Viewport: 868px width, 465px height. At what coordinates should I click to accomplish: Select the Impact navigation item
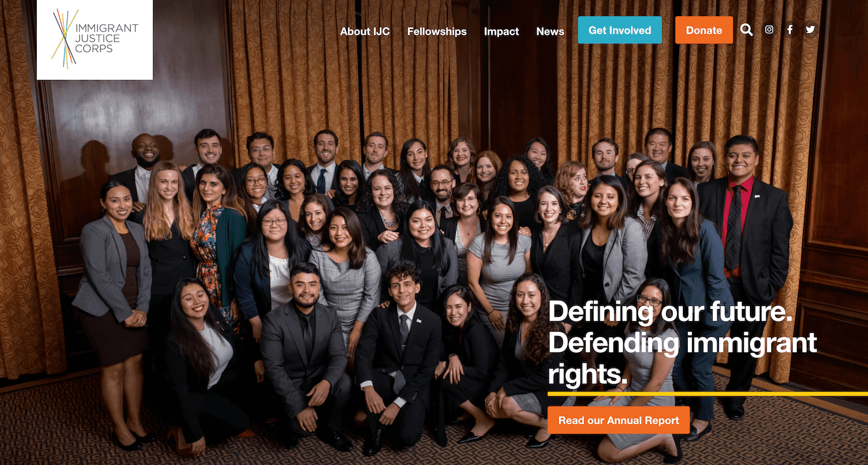pos(502,31)
